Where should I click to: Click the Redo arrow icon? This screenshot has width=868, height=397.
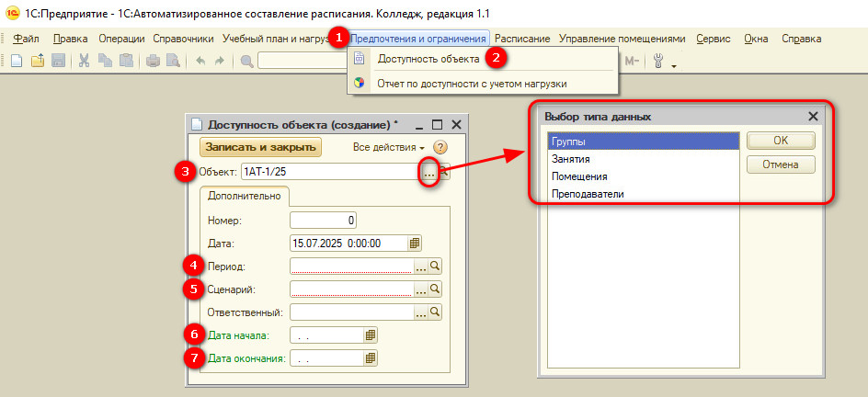[x=219, y=61]
